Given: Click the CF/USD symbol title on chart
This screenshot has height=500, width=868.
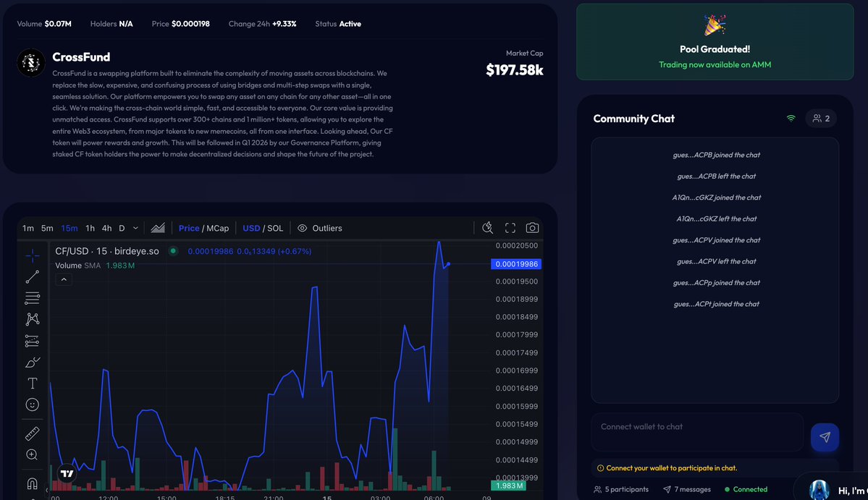Looking at the screenshot, I should [107, 251].
